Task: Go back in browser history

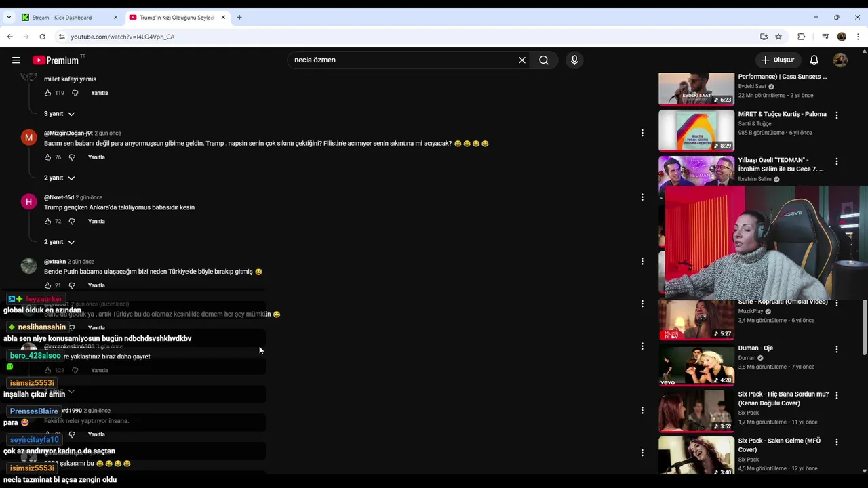Action: (9, 37)
